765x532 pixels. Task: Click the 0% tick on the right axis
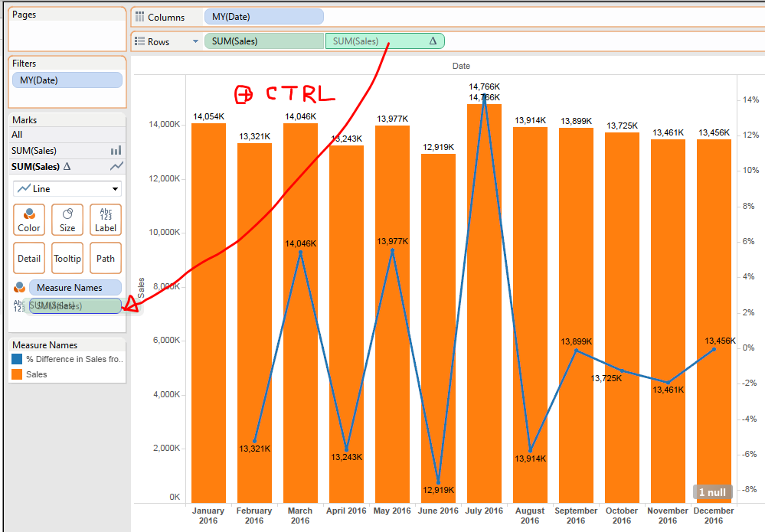point(748,348)
